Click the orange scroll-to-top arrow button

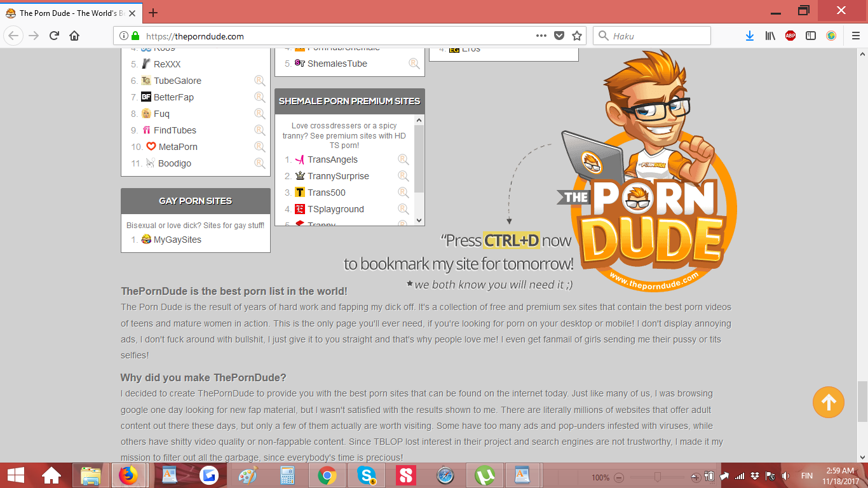pyautogui.click(x=829, y=402)
